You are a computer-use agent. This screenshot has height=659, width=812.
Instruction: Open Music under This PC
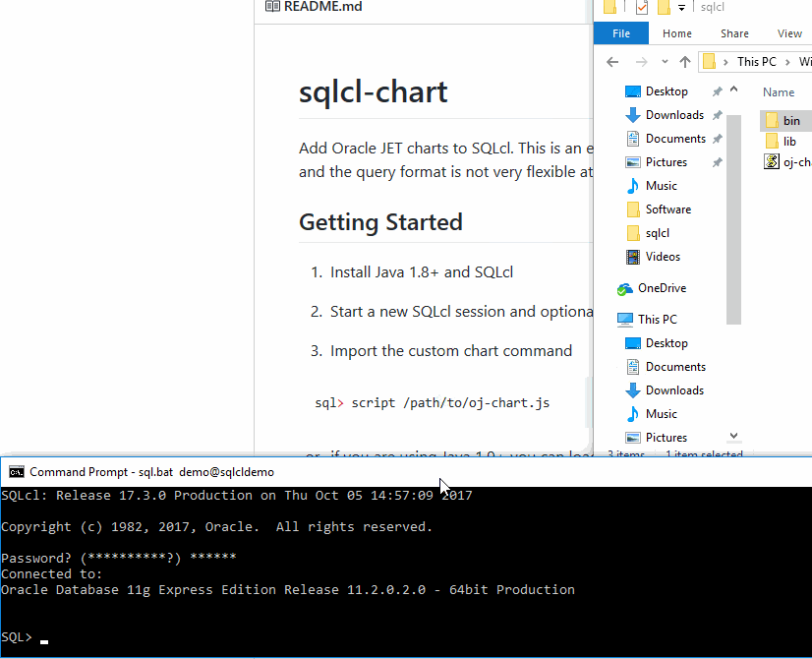[x=661, y=414]
